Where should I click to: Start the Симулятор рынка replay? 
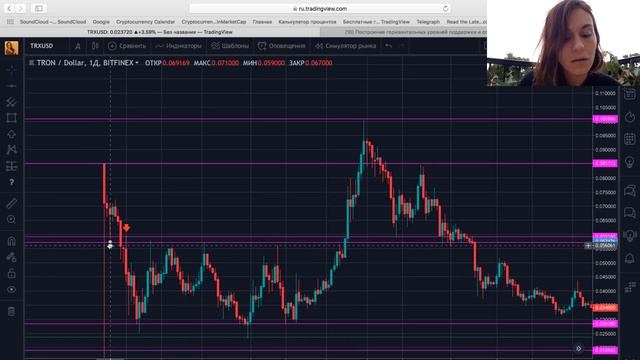click(345, 46)
